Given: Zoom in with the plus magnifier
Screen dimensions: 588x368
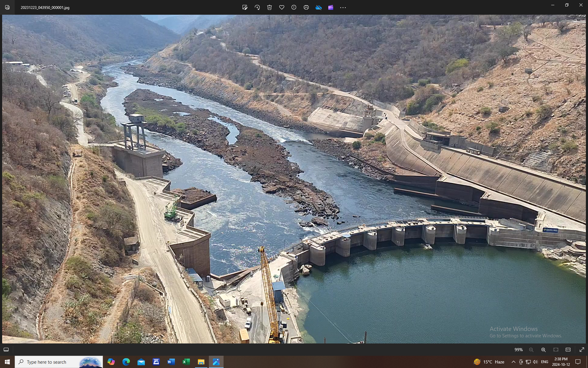Looking at the screenshot, I should [544, 350].
